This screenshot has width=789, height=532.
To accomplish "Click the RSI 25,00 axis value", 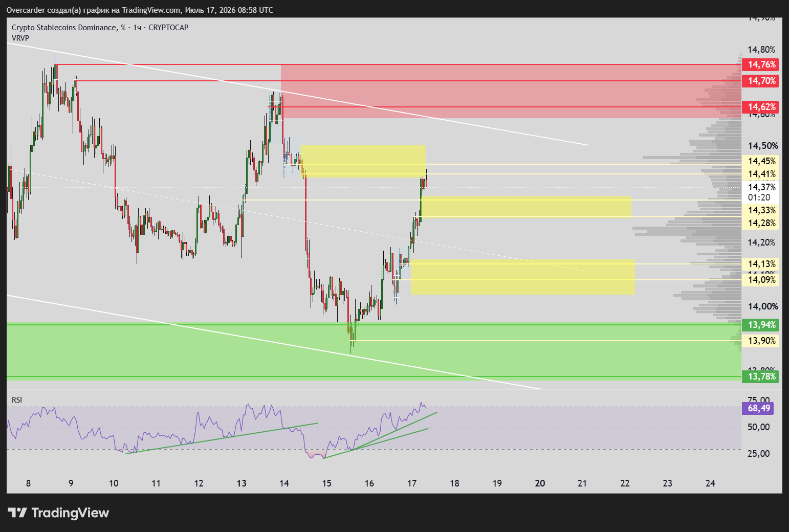I will pos(758,454).
